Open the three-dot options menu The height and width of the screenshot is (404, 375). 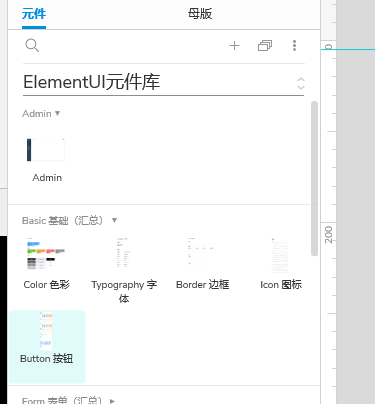click(294, 45)
